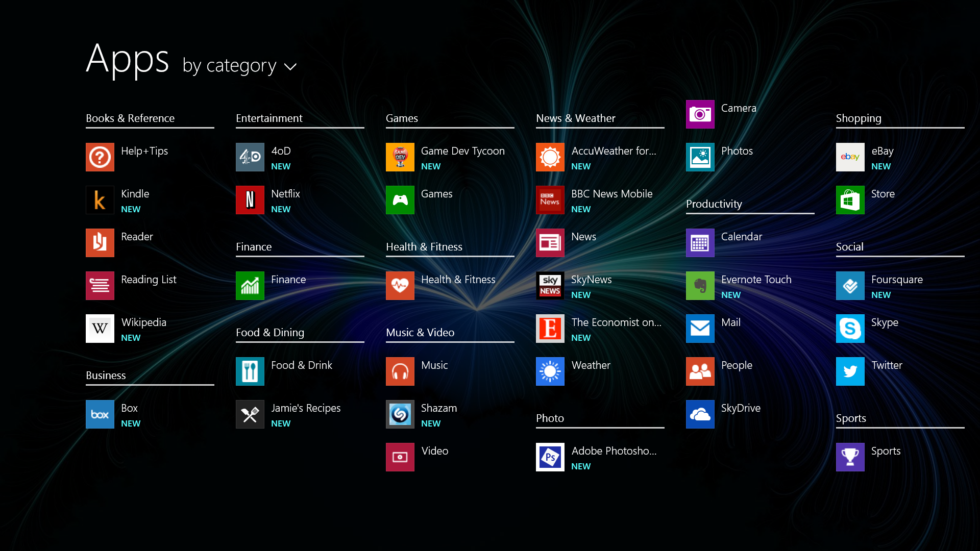
Task: Click the 'Wikipedia' app name
Action: pyautogui.click(x=143, y=322)
